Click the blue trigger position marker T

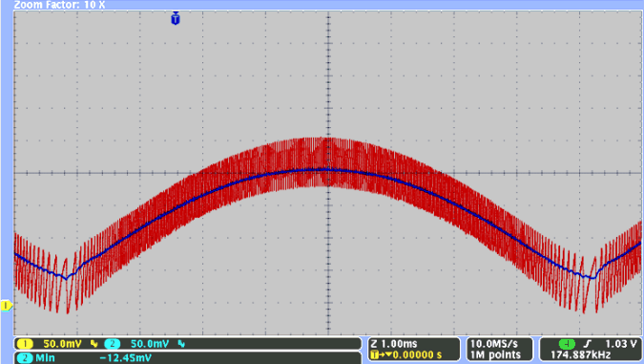[x=176, y=18]
